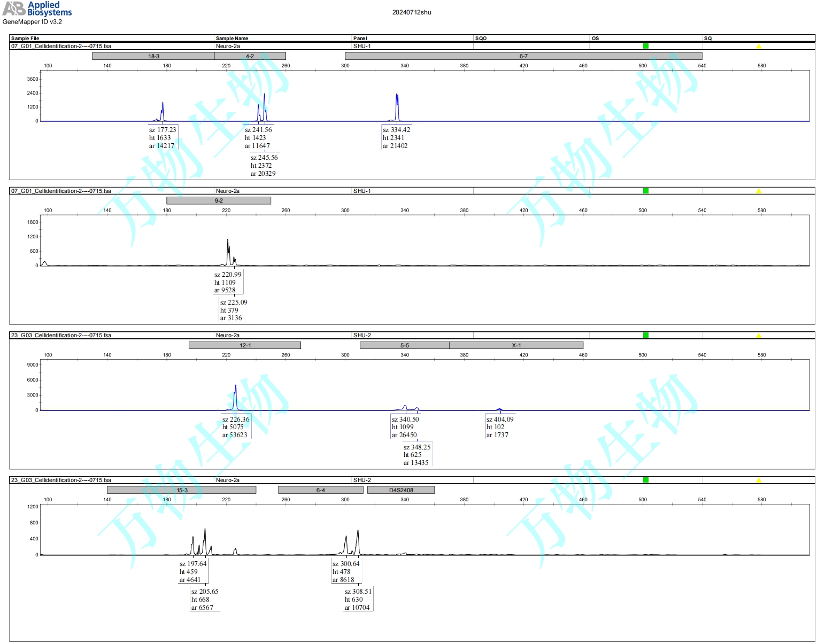The image size is (818, 644).
Task: Select the D4S2408 marker bar
Action: tap(400, 490)
